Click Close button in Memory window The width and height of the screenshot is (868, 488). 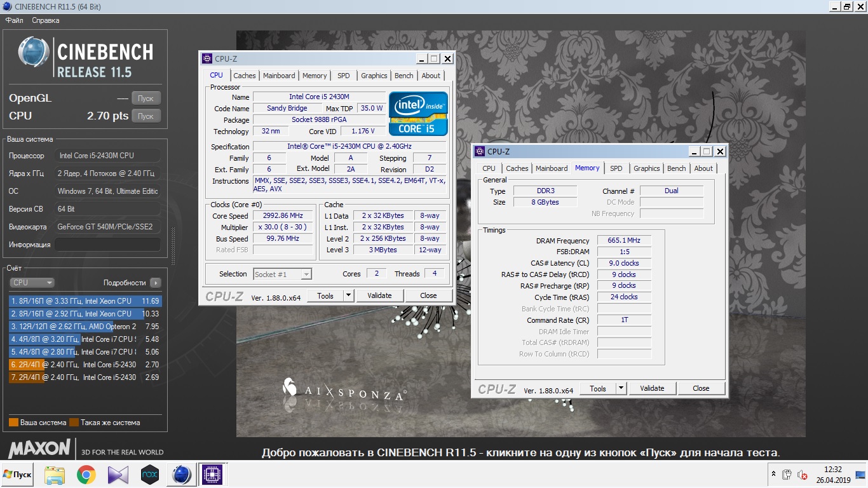point(701,388)
